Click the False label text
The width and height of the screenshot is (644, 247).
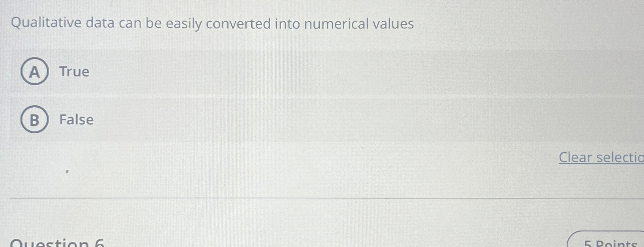tap(76, 120)
